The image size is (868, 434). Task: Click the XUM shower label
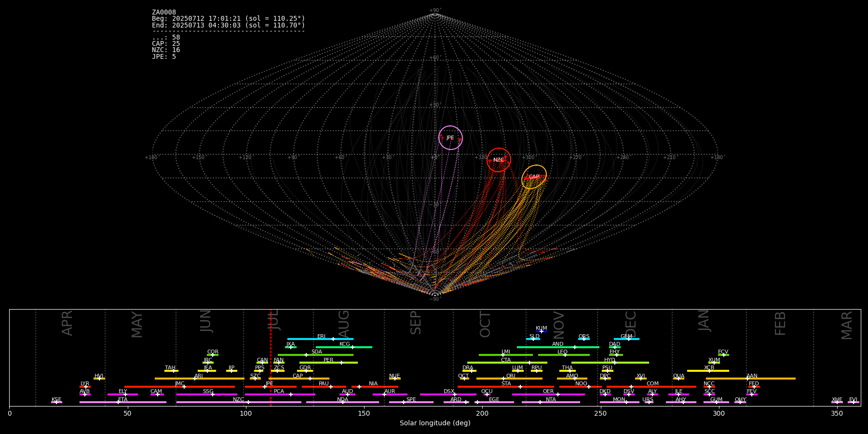[x=714, y=360]
